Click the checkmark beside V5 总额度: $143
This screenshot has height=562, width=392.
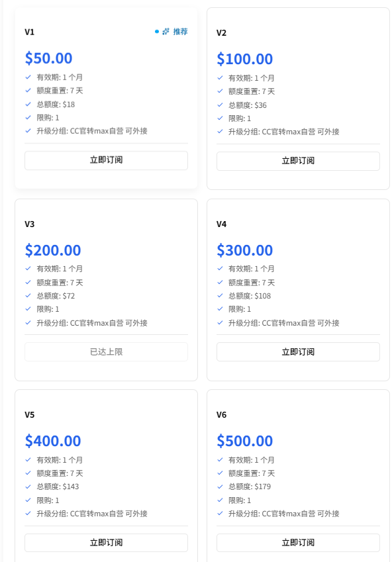click(x=28, y=487)
